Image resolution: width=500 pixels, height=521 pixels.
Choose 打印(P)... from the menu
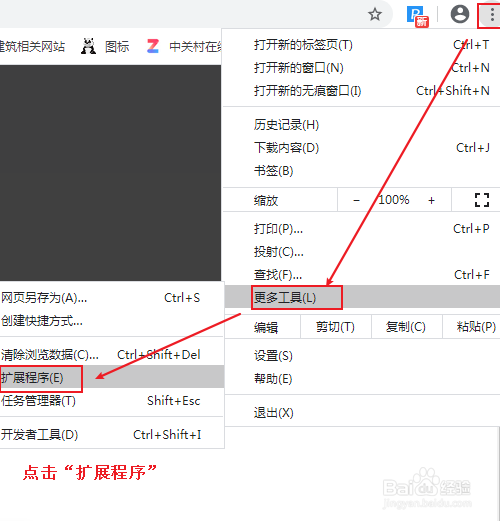(361, 229)
